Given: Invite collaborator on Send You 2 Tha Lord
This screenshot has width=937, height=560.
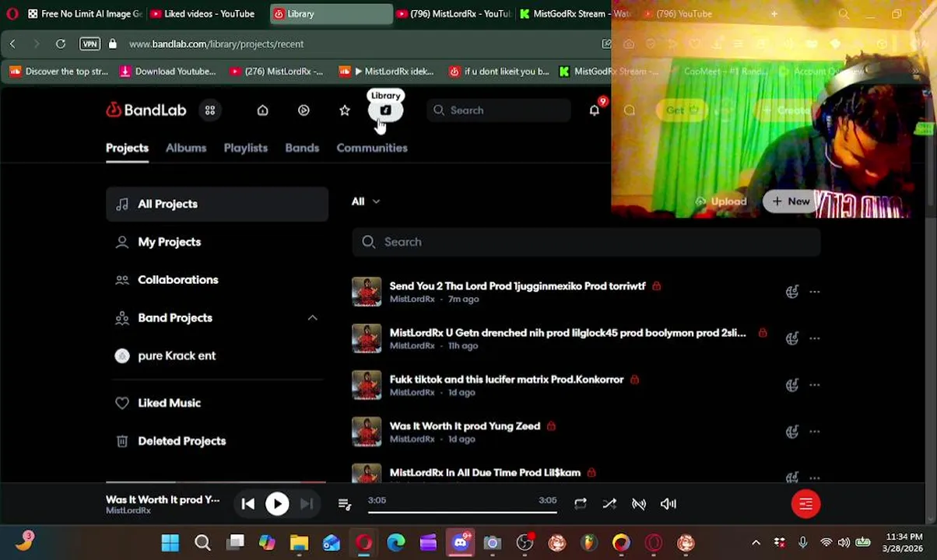Looking at the screenshot, I should pos(791,292).
